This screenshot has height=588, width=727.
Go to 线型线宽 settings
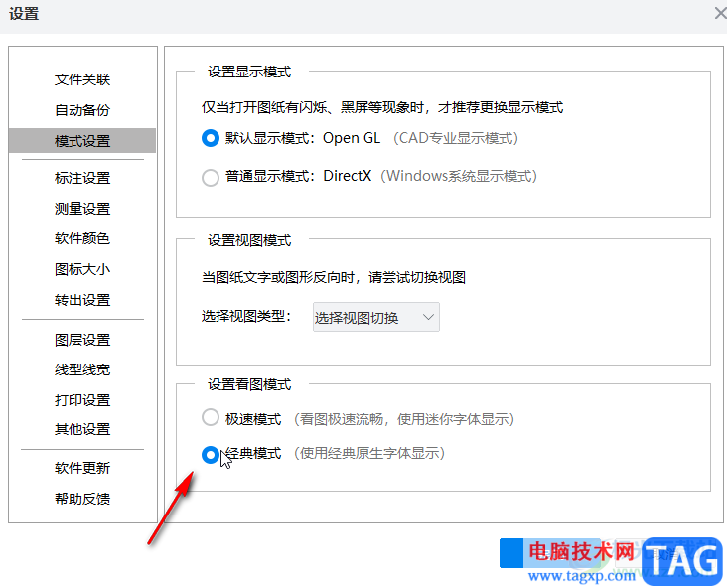tap(82, 370)
